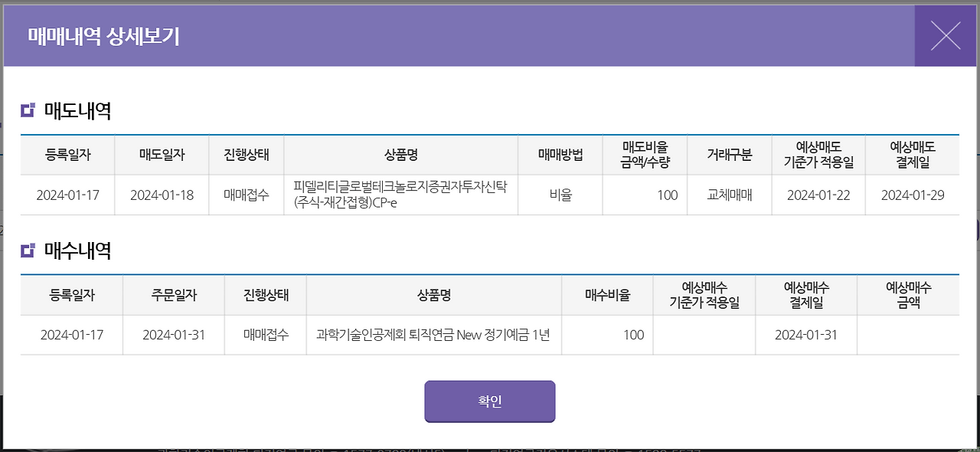Click the 과학기술인공제회 퇴직연금 deposit product name
The image size is (980, 452).
[x=434, y=335]
